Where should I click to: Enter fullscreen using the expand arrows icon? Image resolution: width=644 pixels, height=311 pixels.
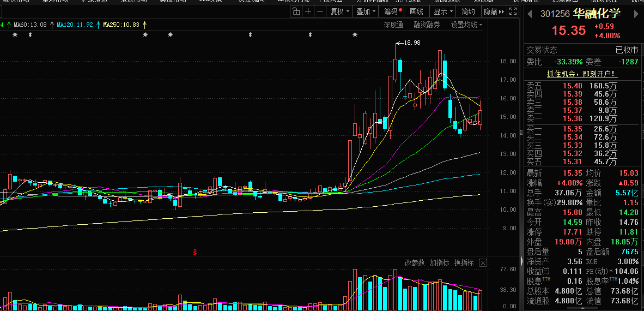[513, 11]
